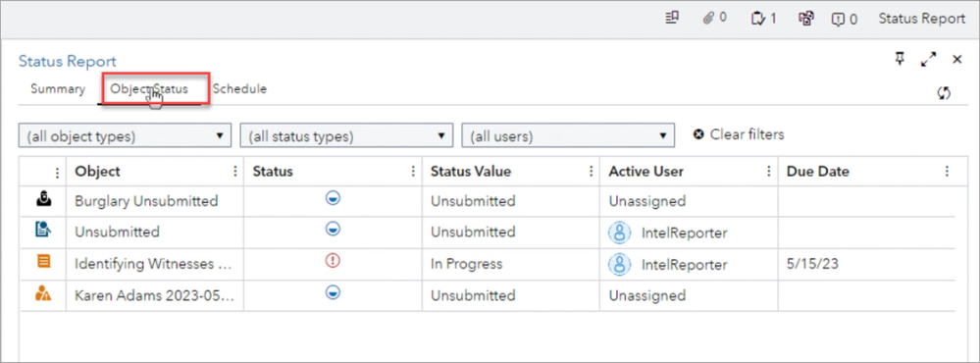The image size is (980, 363).
Task: Sort by the Status Value column header
Action: (471, 171)
